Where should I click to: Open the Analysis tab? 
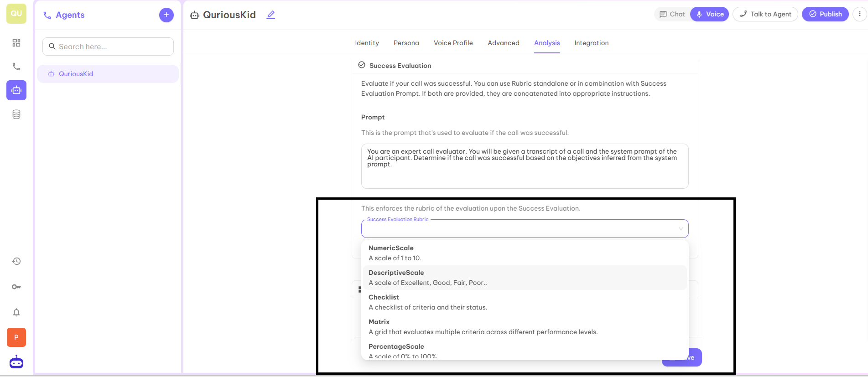(547, 43)
